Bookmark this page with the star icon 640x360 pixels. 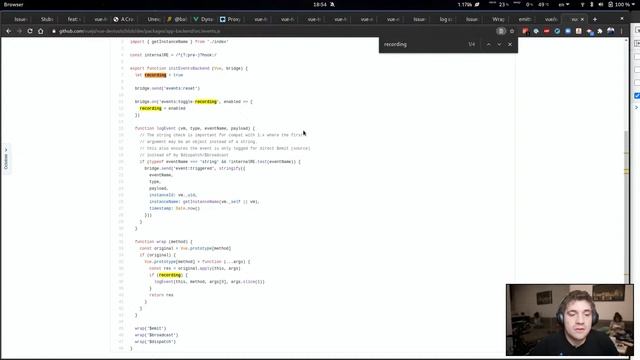click(512, 31)
